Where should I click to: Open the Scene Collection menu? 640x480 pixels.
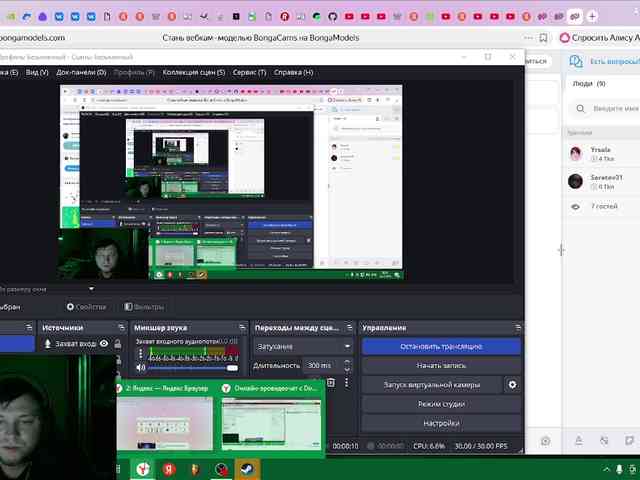(x=193, y=73)
